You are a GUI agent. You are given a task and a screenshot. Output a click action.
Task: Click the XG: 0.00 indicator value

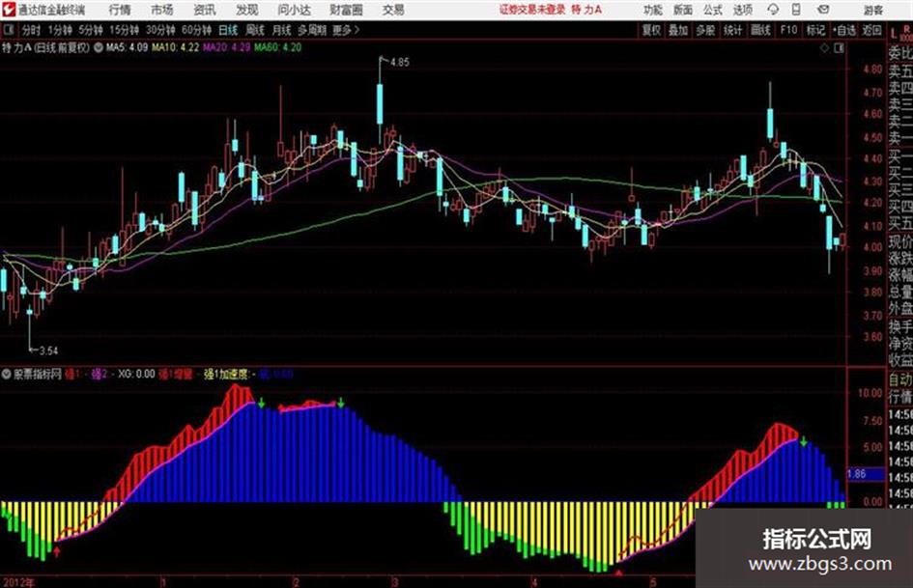[136, 375]
